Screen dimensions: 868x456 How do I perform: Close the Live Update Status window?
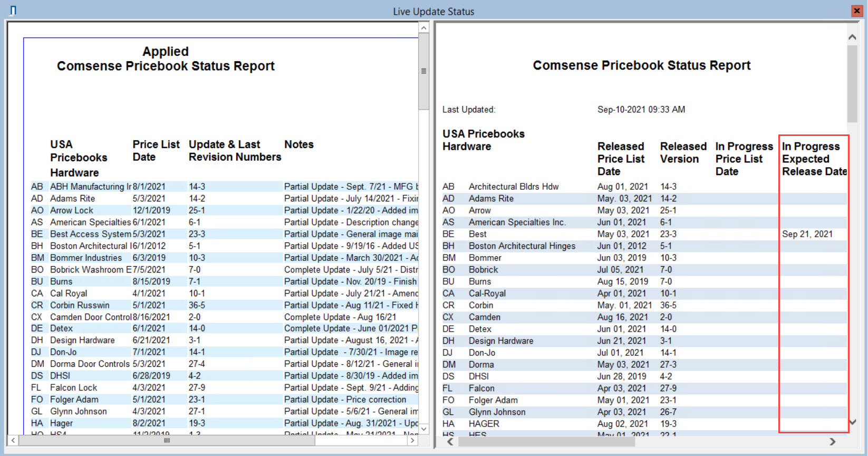pos(857,11)
